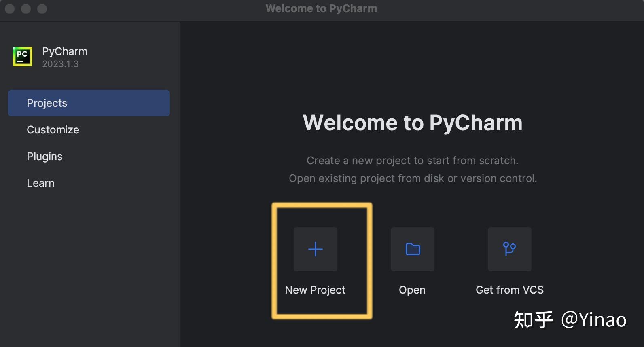
Task: Close the Welcome to PyCharm window
Action: point(10,8)
